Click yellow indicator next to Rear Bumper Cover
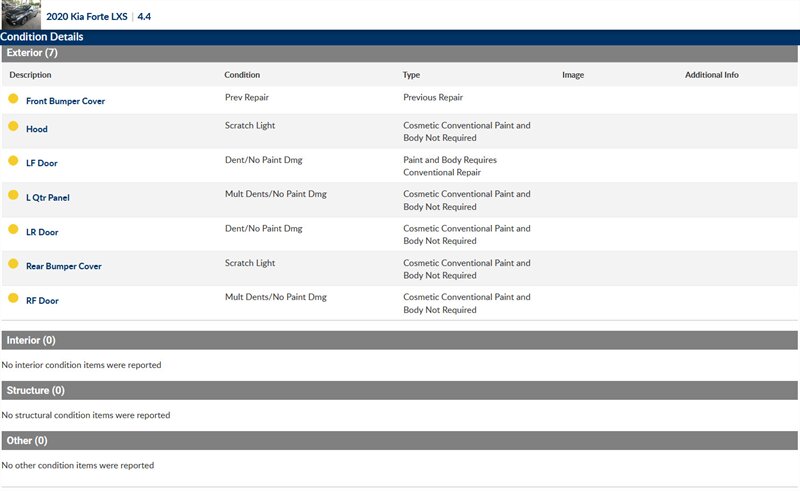This screenshot has height=491, width=800. coord(13,264)
